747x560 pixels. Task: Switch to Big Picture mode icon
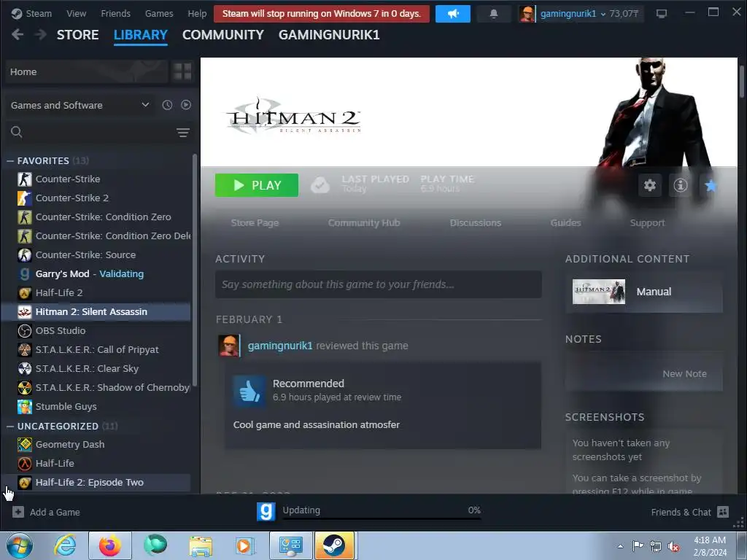click(661, 14)
